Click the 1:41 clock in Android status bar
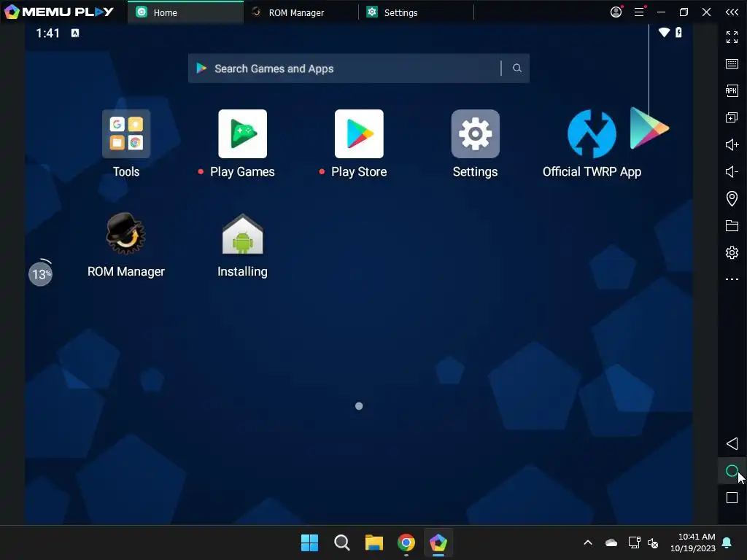This screenshot has height=560, width=747. point(47,33)
